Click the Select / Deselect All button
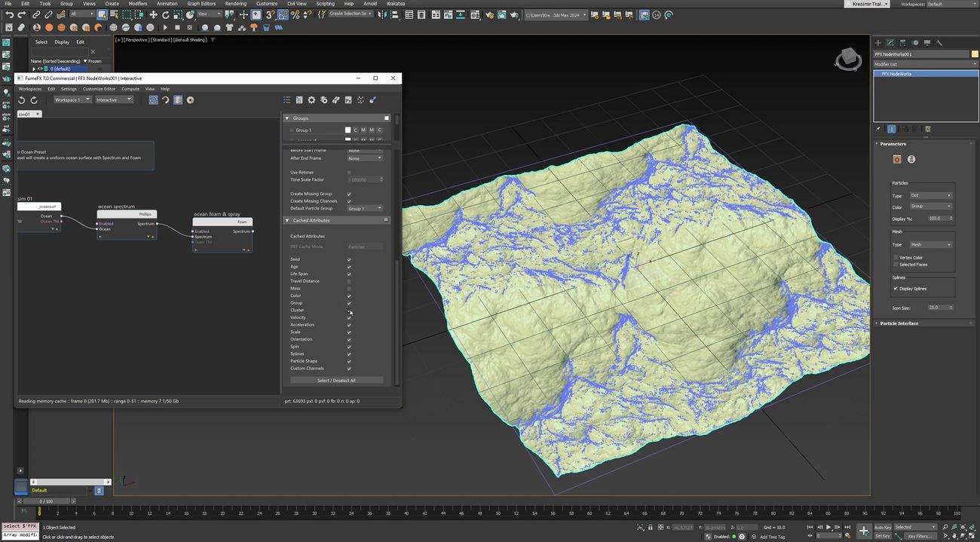The height and width of the screenshot is (542, 980). 336,381
